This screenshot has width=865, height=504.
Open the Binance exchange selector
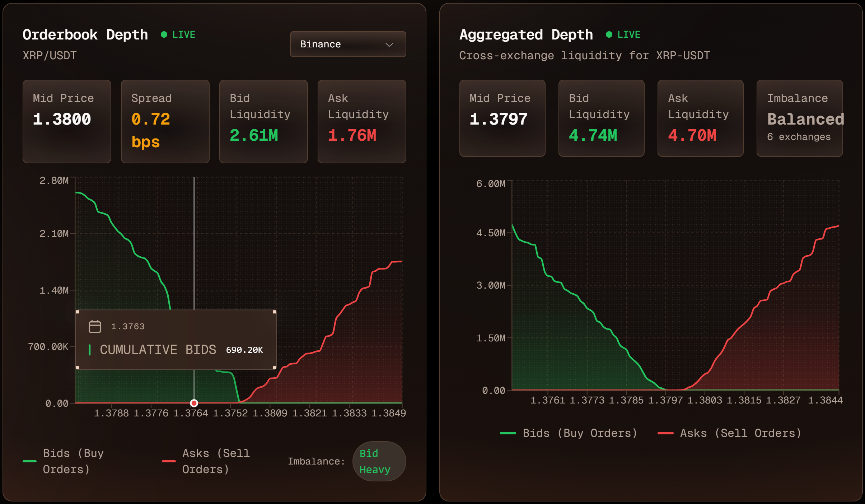click(347, 44)
